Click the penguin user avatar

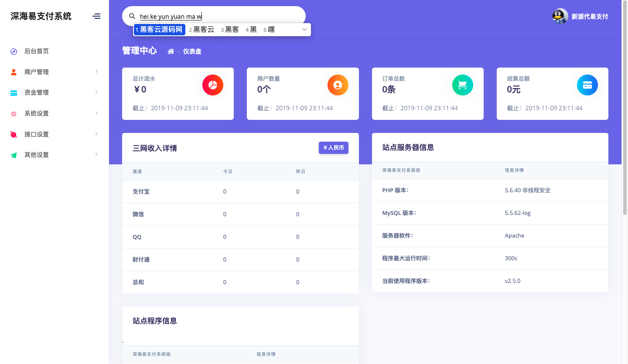pos(560,16)
